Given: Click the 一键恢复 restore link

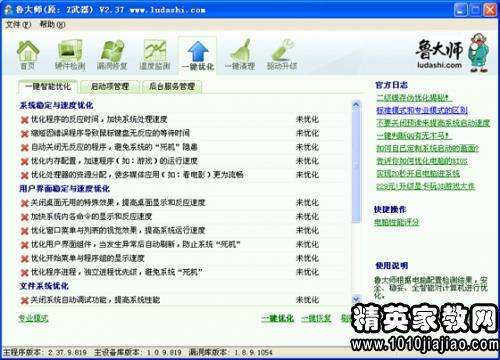Looking at the screenshot, I should [x=316, y=318].
